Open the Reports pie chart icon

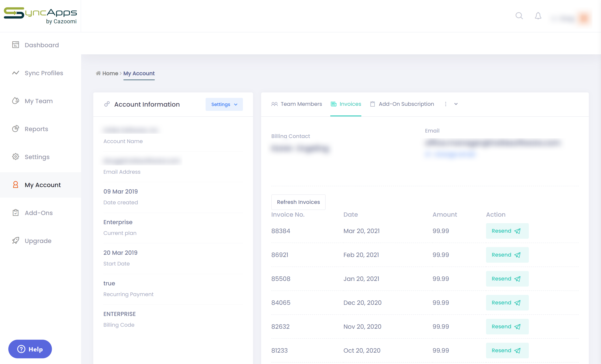coord(16,129)
